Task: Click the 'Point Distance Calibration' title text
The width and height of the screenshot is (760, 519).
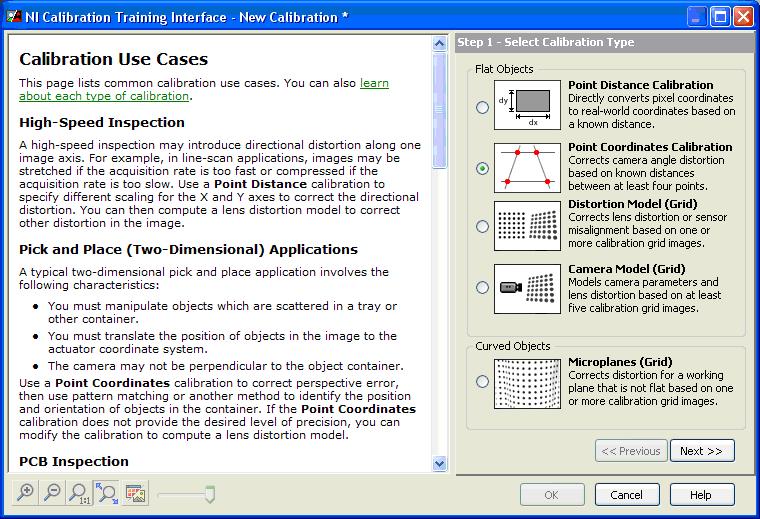Action: click(x=640, y=85)
